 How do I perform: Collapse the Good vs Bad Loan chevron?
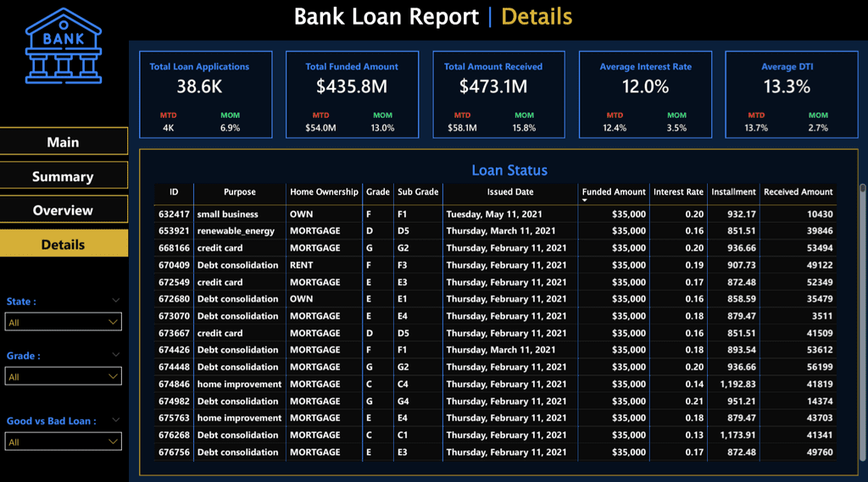click(115, 420)
